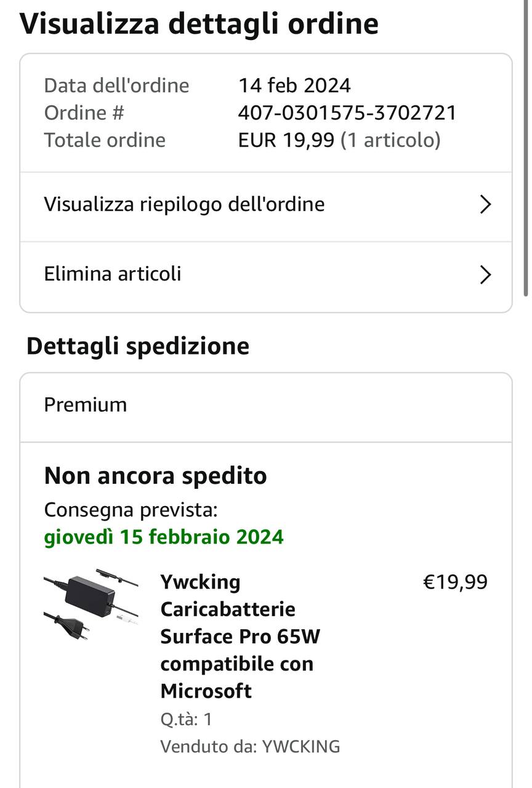Tap the Dettagli spedizione heading
Screen dimensions: 532x788
click(x=138, y=346)
